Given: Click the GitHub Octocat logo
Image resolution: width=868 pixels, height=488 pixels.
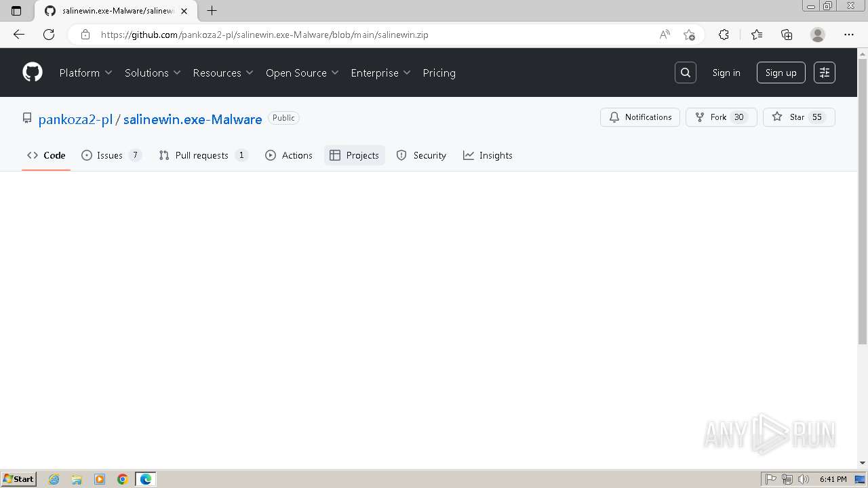Looking at the screenshot, I should click(33, 73).
